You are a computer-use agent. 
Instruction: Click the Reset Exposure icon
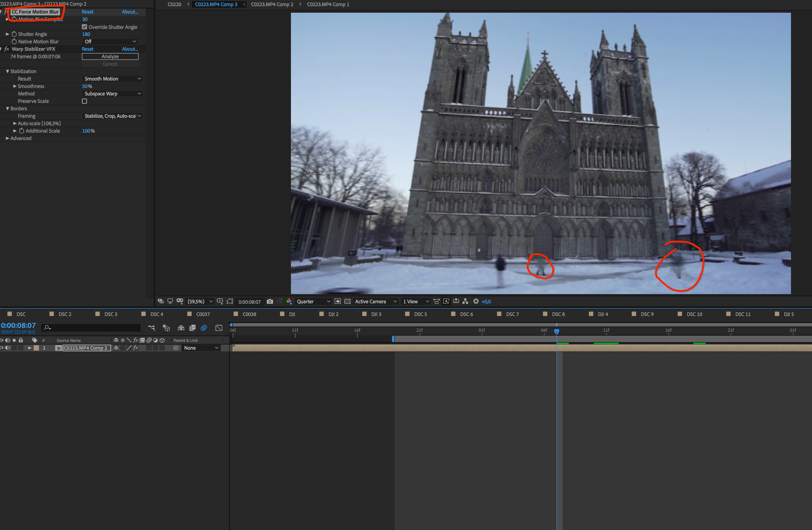[476, 301]
